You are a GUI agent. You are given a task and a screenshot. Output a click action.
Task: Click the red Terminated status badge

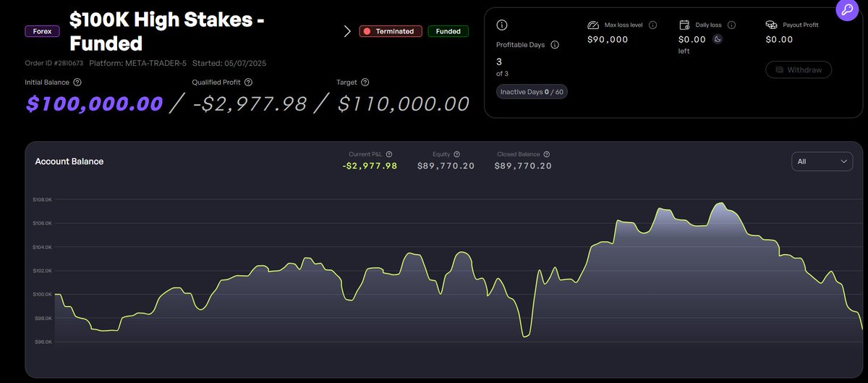point(391,31)
